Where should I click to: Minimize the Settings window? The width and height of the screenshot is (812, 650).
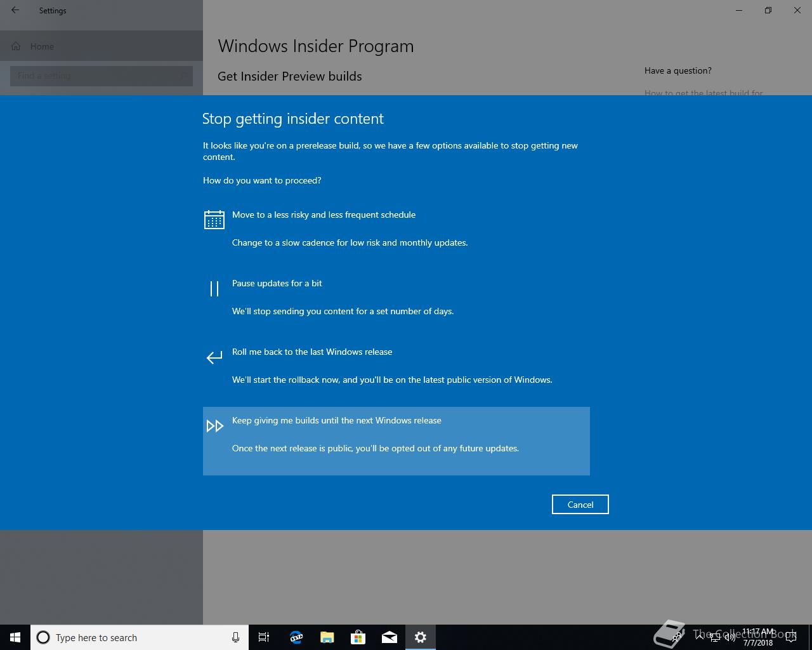click(x=739, y=10)
